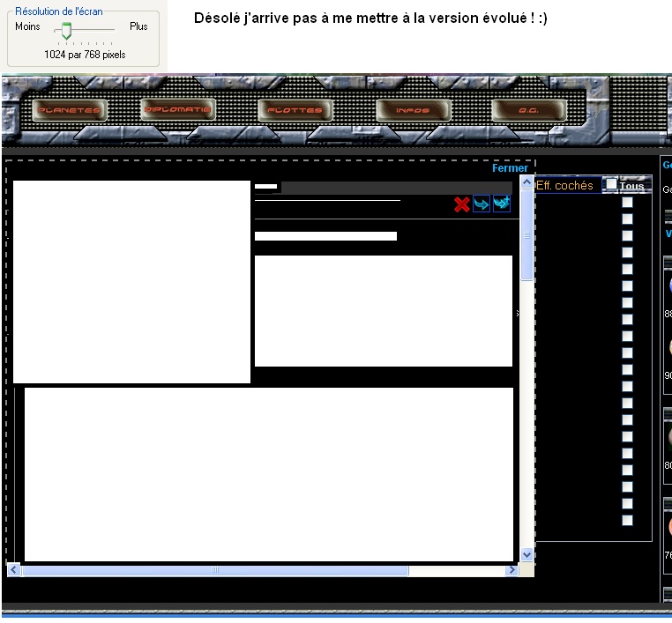Click the horizontal scrollbar right arrow
Image resolution: width=672 pixels, height=623 pixels.
511,570
